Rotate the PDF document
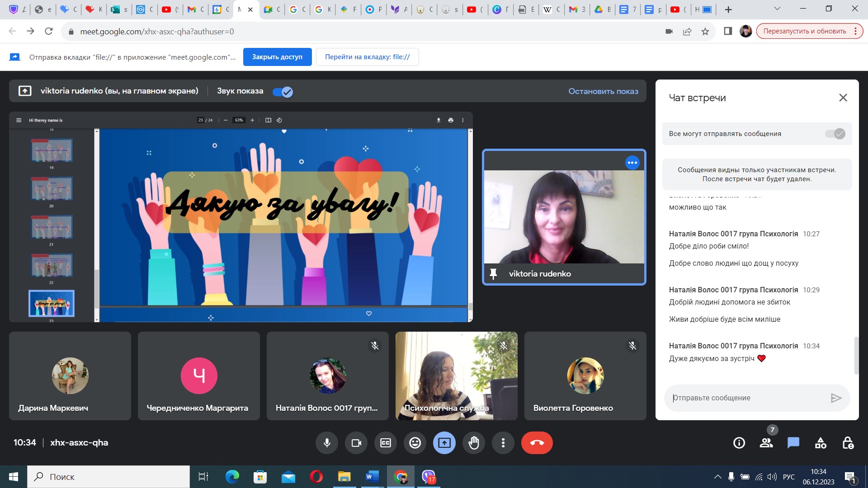 point(279,120)
